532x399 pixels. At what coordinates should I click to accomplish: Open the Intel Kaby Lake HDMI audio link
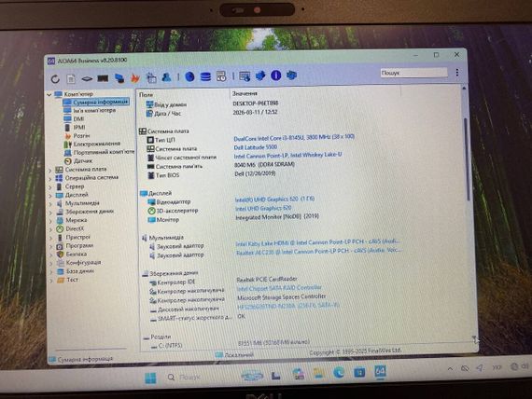[317, 242]
